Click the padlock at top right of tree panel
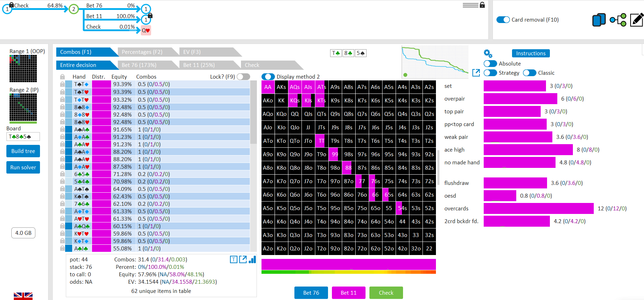644x300 pixels. [x=482, y=5]
